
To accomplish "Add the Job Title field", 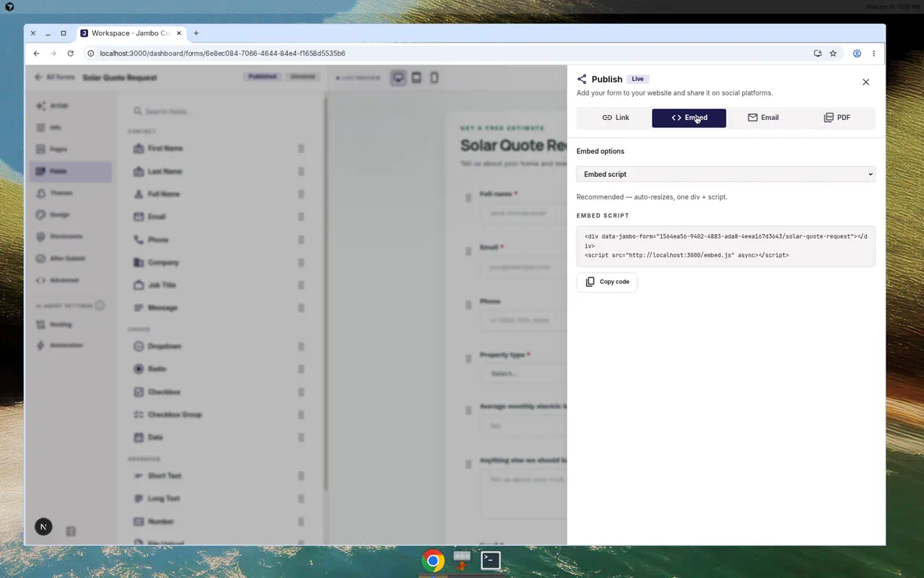I will 220,285.
